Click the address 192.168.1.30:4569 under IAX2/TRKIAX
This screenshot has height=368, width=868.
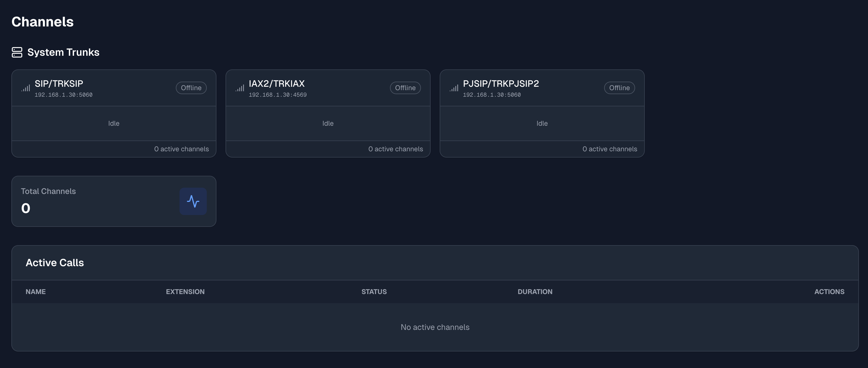point(278,95)
